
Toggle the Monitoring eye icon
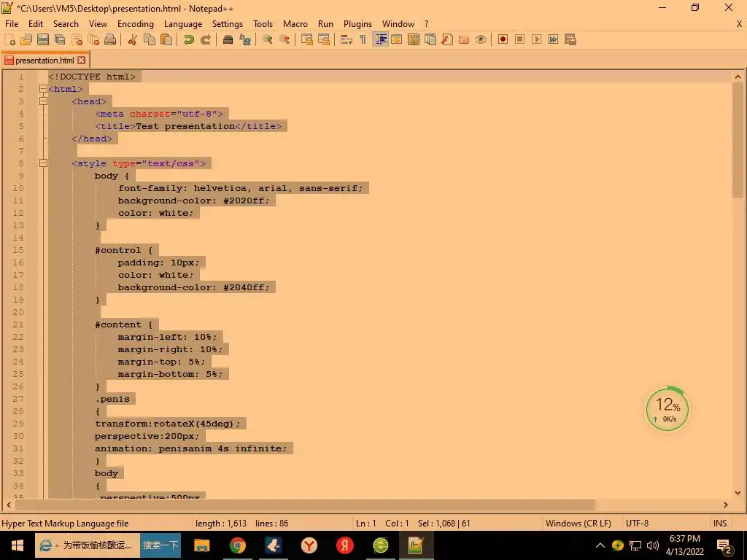[x=481, y=39]
